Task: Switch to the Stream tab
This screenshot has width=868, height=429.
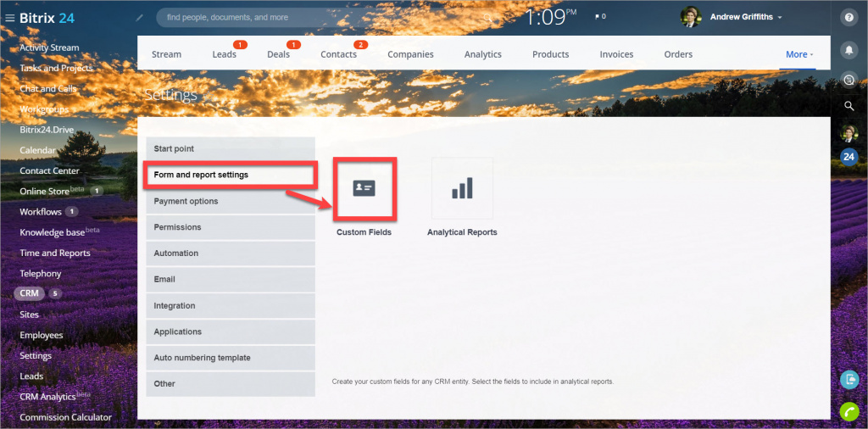Action: (167, 54)
